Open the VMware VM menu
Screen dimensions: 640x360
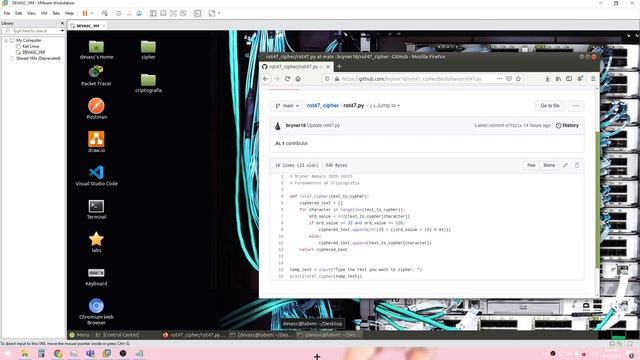point(44,13)
